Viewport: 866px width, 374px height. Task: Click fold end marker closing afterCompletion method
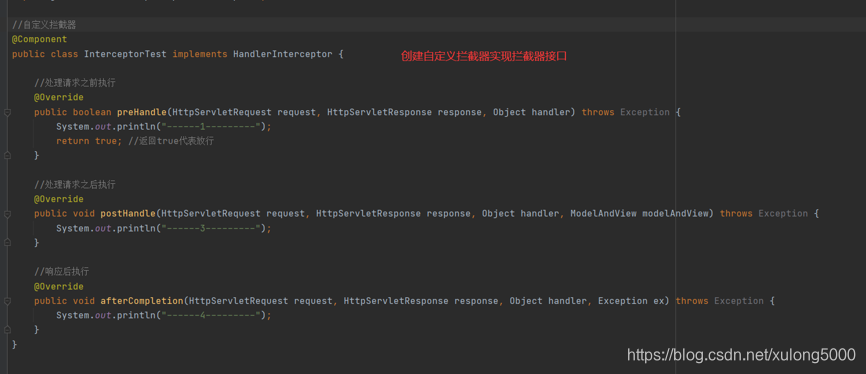coord(7,330)
